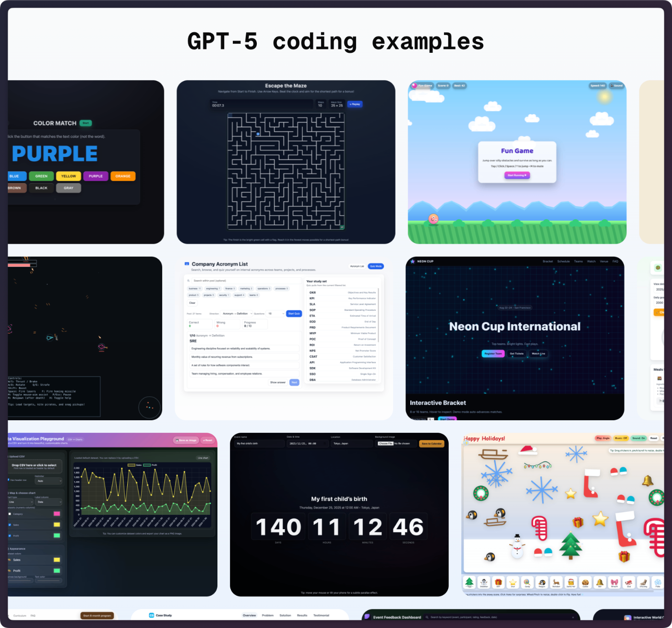This screenshot has height=628, width=672.
Task: Click the green Christmas tree in the scene
Action: pos(571,546)
